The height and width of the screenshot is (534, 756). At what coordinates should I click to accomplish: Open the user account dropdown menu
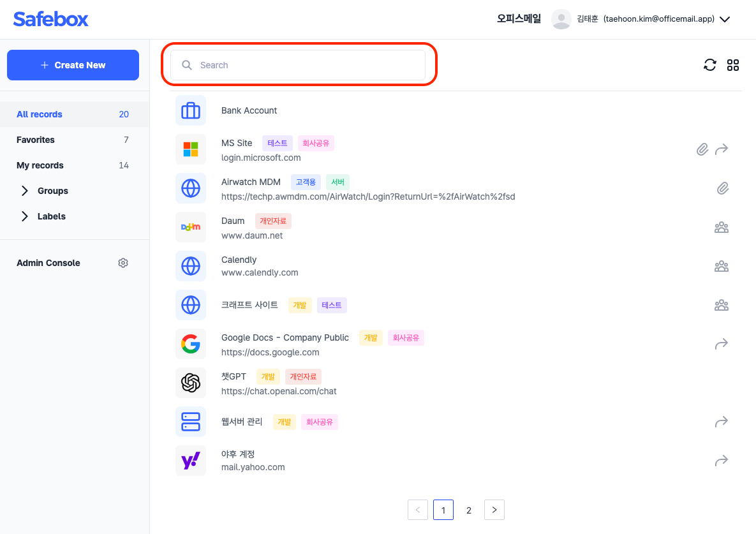(x=725, y=19)
